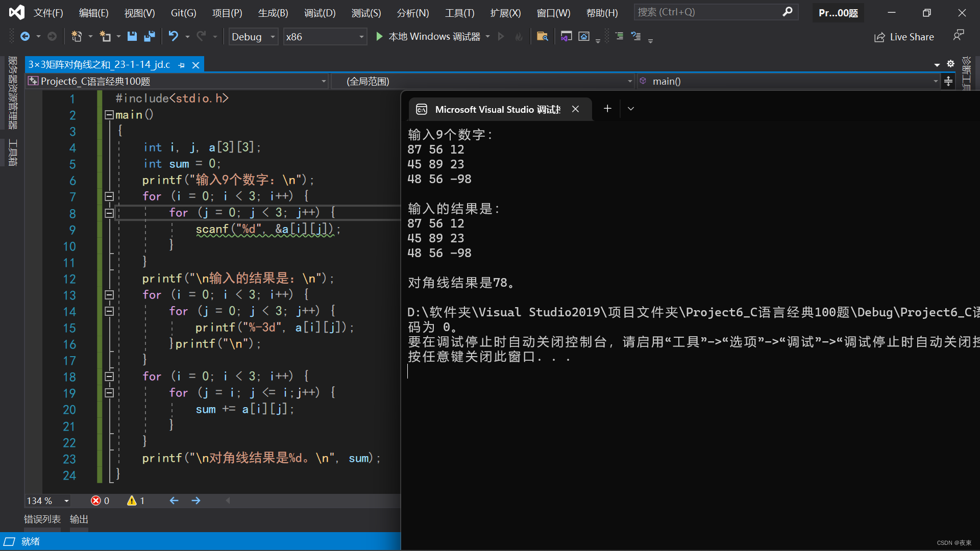980x551 pixels.
Task: Click the Save file icon
Action: click(132, 36)
